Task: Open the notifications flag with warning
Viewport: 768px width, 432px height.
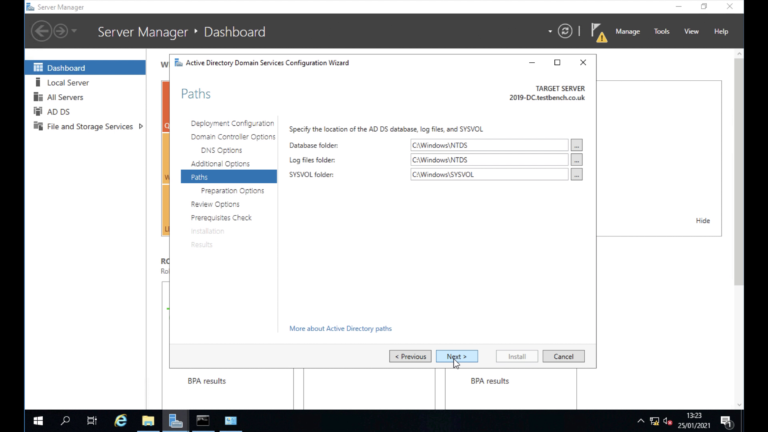Action: point(599,32)
